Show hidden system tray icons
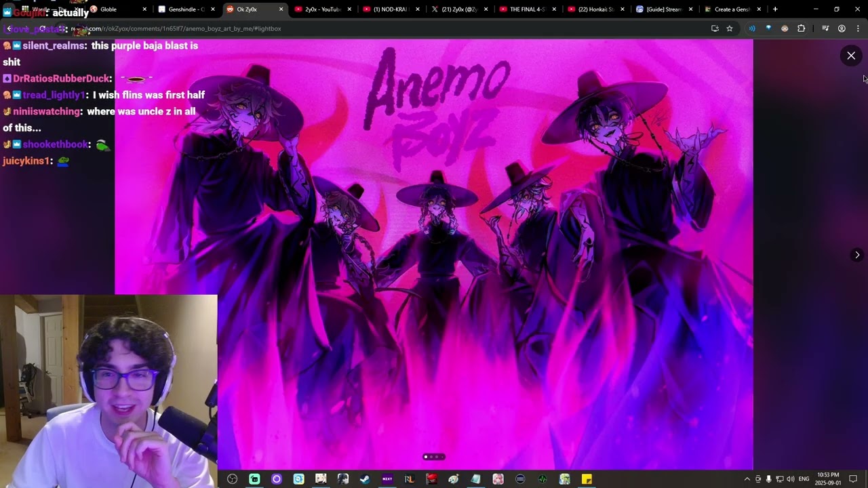868x488 pixels. [x=747, y=479]
